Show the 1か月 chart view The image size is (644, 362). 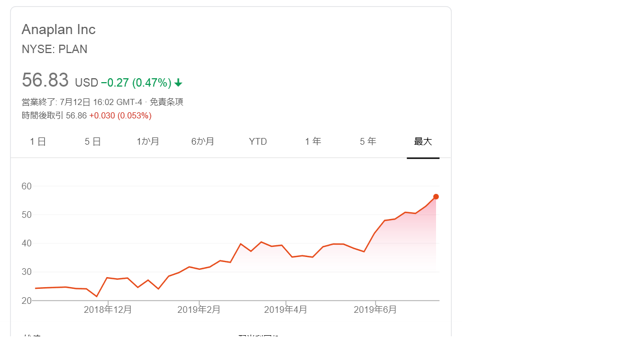148,142
